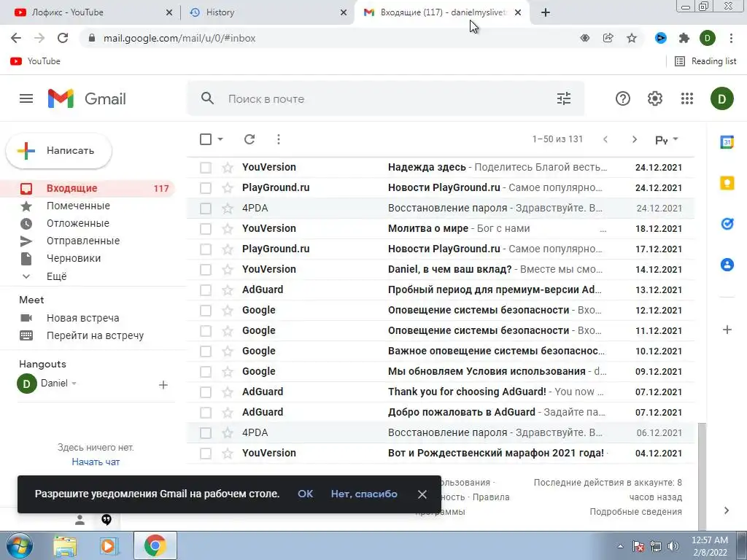Go to older messages page arrow
The image size is (747, 560).
coord(634,139)
